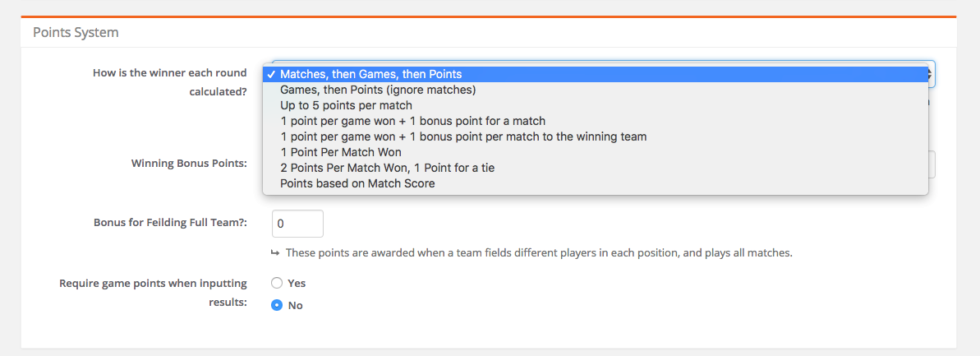Click the Bonus for Feilding Full Team field
This screenshot has width=980, height=356.
pos(298,224)
